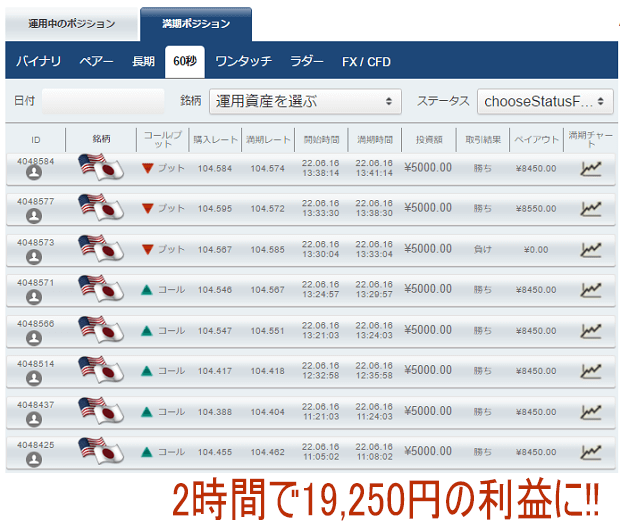Image resolution: width=620 pixels, height=525 pixels.
Task: Open expiry chart for trade 4048577
Action: coord(591,209)
